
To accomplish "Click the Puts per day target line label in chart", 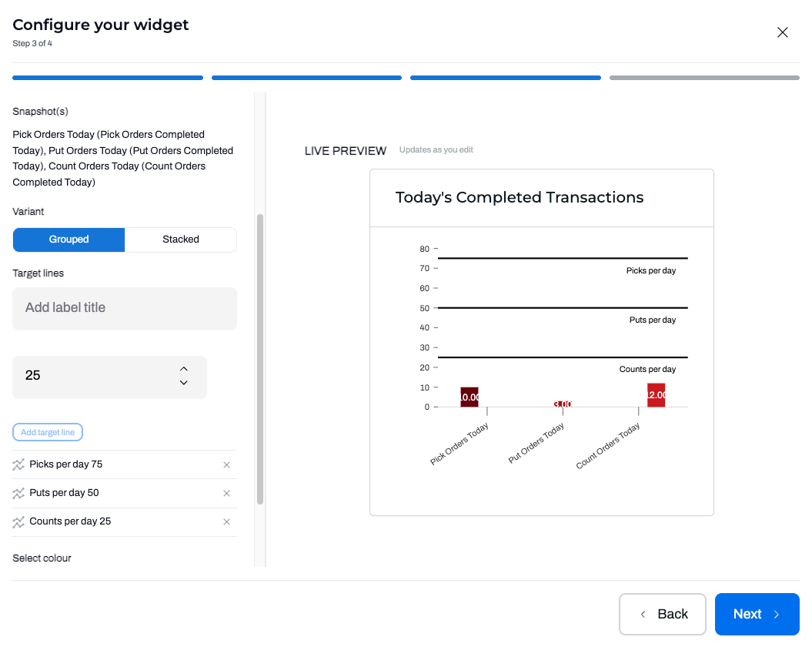I will [653, 320].
